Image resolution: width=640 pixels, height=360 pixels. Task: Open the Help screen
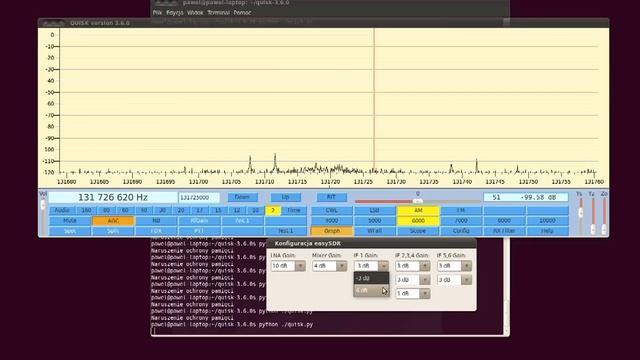click(547, 231)
